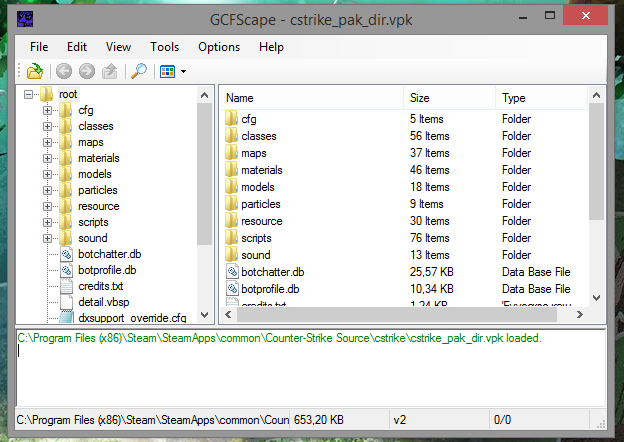Click the maps folder icon in file list

pyautogui.click(x=232, y=153)
